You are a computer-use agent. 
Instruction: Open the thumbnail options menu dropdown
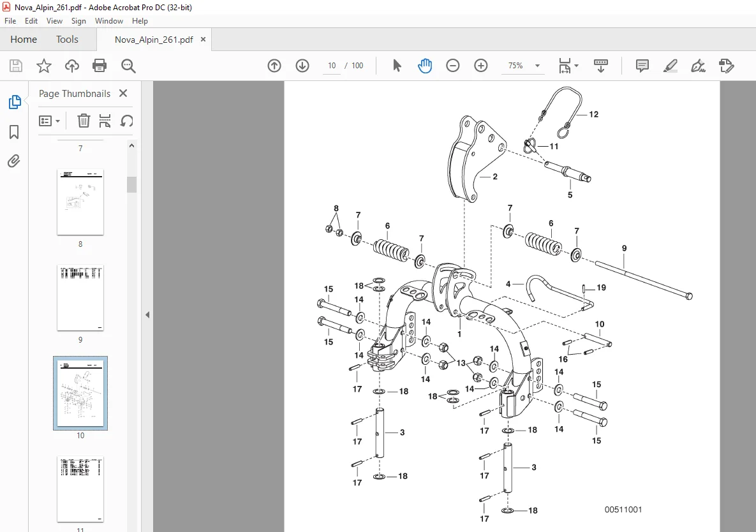(49, 121)
